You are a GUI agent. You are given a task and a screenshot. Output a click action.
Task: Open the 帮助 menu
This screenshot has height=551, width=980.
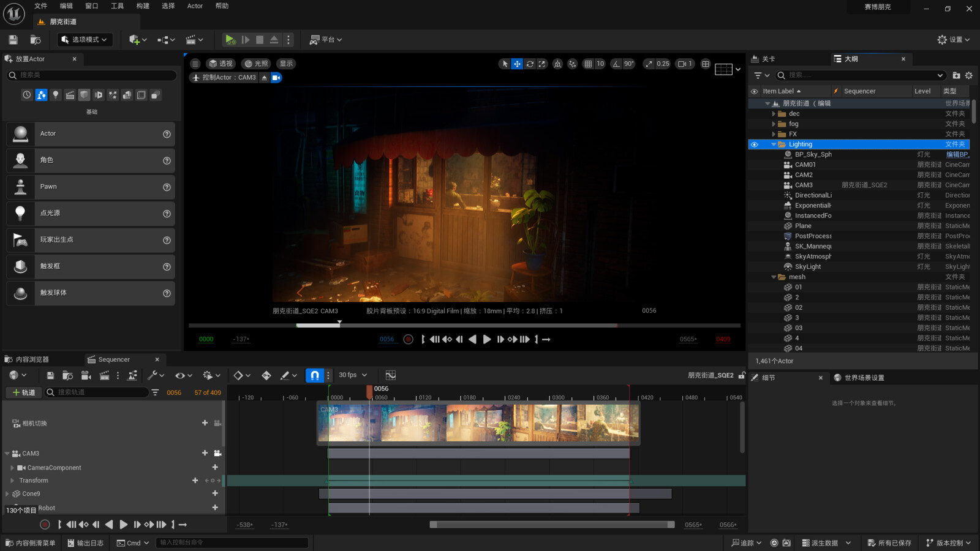(x=222, y=6)
